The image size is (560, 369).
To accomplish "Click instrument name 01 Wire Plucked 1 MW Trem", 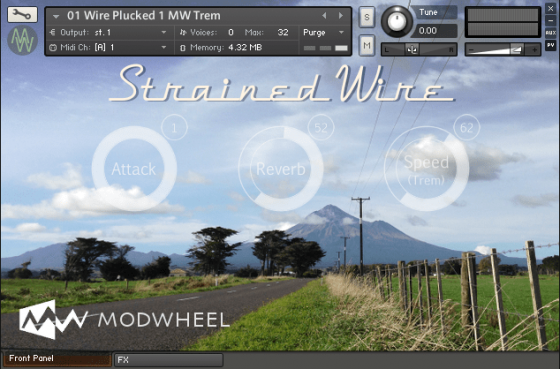I will (x=144, y=16).
